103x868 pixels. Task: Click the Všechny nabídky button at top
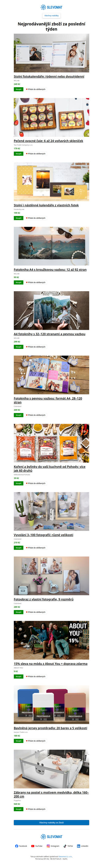[51, 15]
